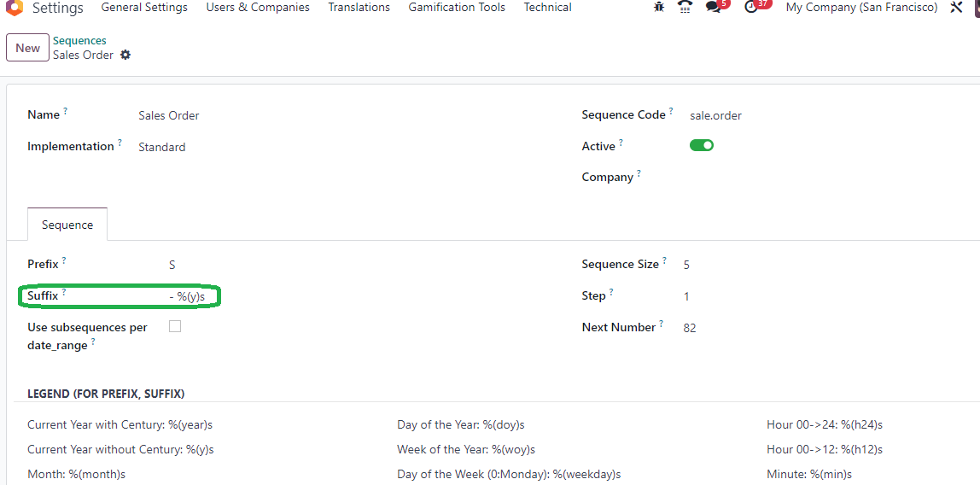Screen dimensions: 980x485
Task: Open the VoIP phone icon
Action: coord(685,7)
